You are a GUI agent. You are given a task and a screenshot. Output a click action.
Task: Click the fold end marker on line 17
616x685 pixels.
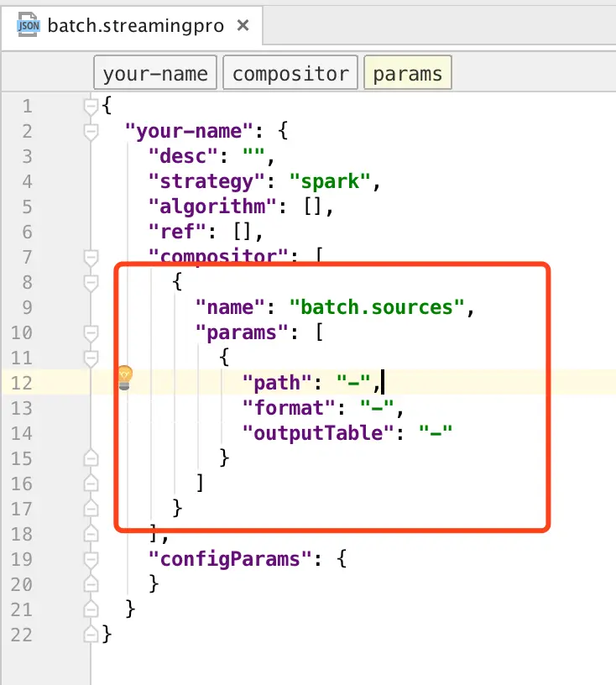[91, 509]
